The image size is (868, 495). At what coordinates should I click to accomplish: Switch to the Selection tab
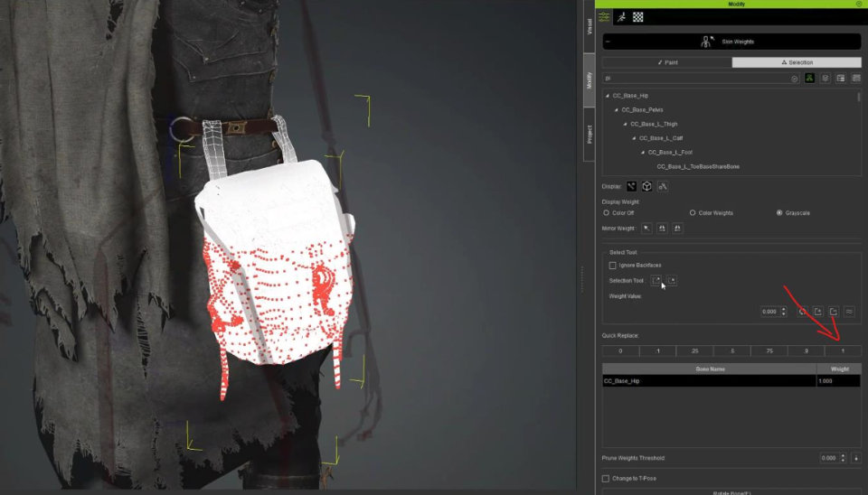[x=797, y=62]
